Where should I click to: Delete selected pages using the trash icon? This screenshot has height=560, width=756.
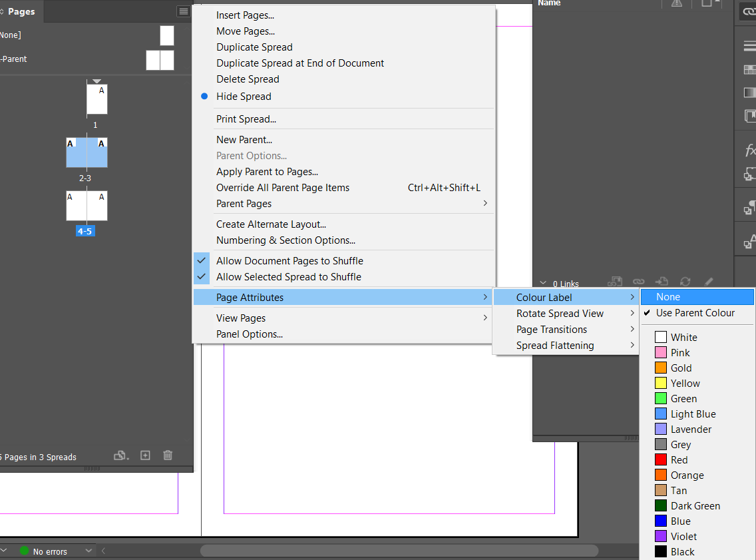(x=167, y=455)
